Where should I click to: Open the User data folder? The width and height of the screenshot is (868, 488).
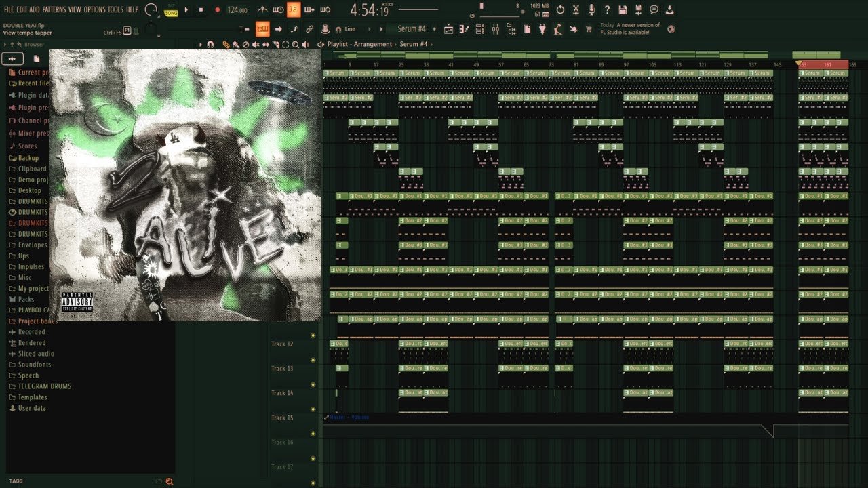32,408
